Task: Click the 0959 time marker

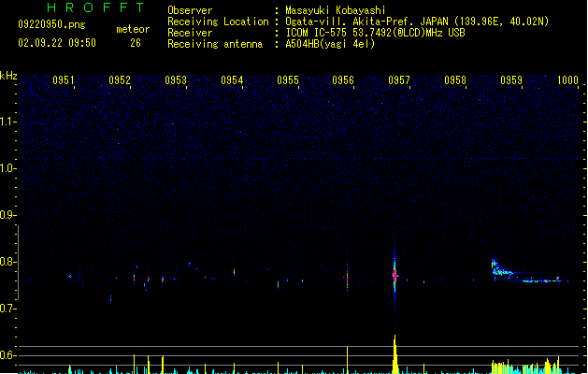Action: point(511,80)
